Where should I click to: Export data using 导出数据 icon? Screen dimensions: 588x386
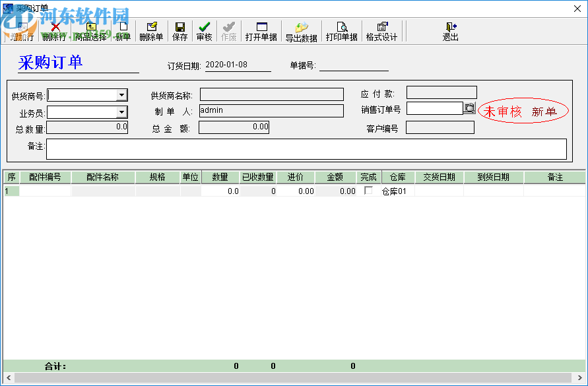tap(302, 32)
